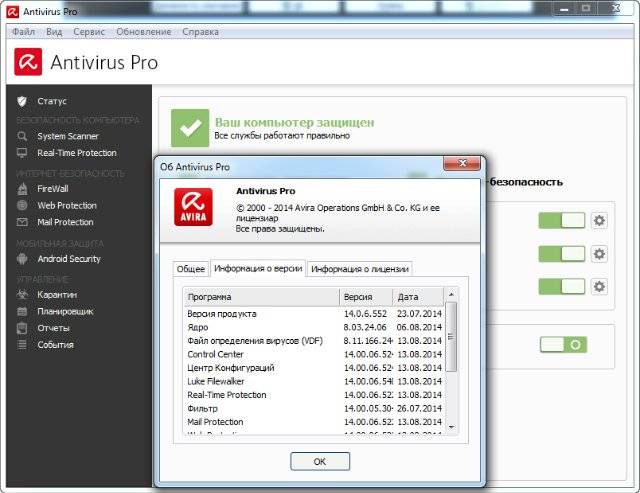The height and width of the screenshot is (493, 640).
Task: Click date 06.08.2014 in Ядро row
Action: [419, 327]
